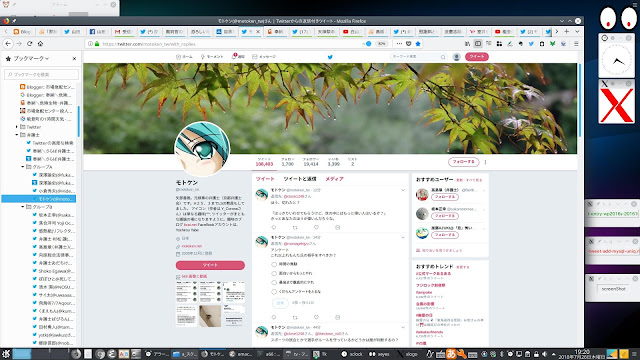
Task: Follow the first suggested user
Action: pyautogui.click(x=444, y=197)
